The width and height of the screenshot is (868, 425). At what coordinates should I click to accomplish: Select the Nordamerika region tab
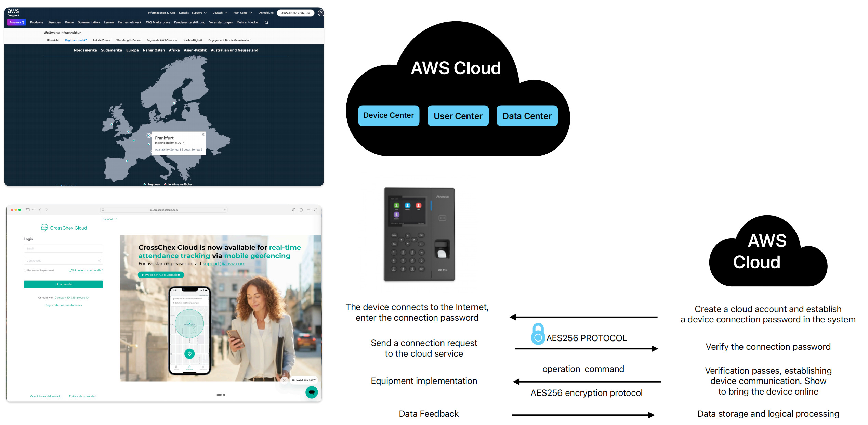pyautogui.click(x=85, y=50)
